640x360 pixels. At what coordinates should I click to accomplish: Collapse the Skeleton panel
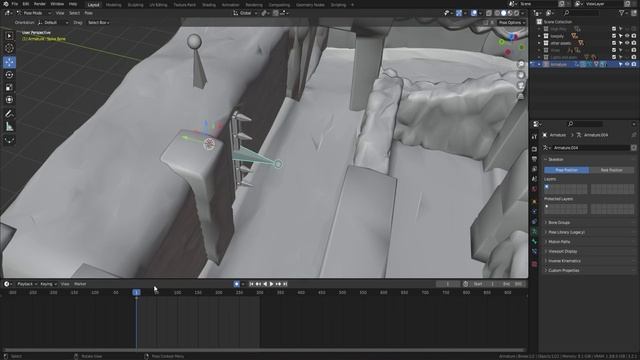556,160
